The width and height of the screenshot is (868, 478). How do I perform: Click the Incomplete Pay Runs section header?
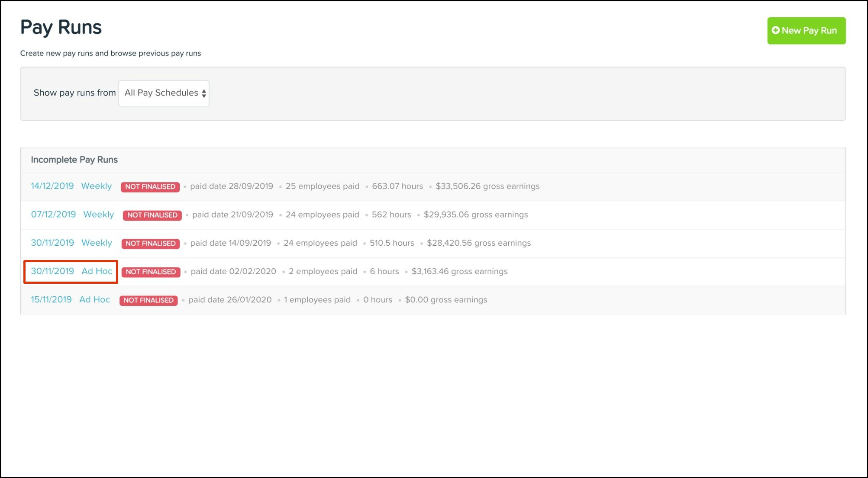point(74,160)
